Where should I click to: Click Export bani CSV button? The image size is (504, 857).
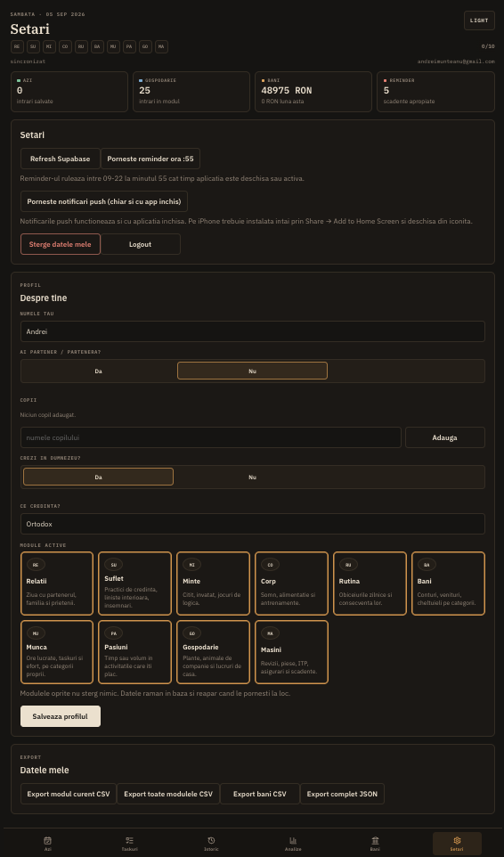point(260,794)
